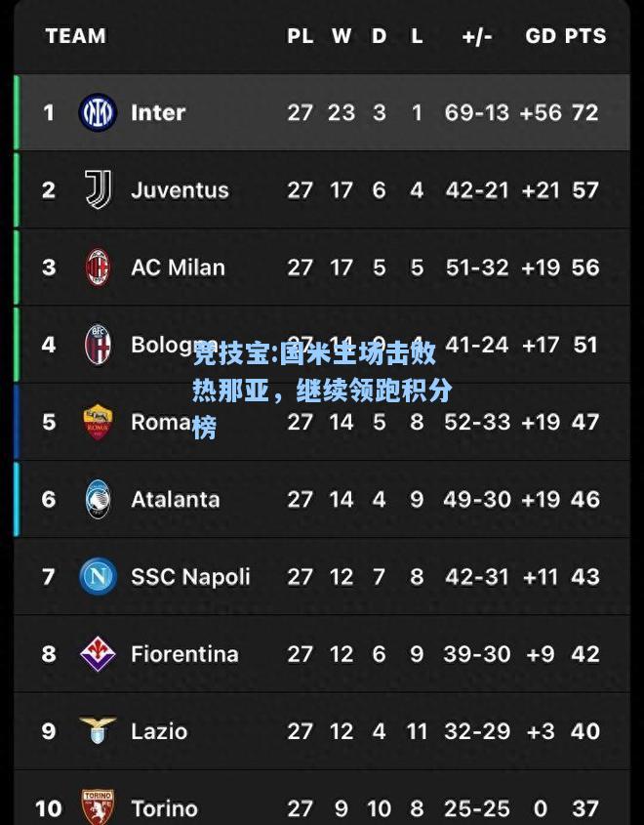Click the Fiorentina row team name
This screenshot has height=825, width=644.
184,654
